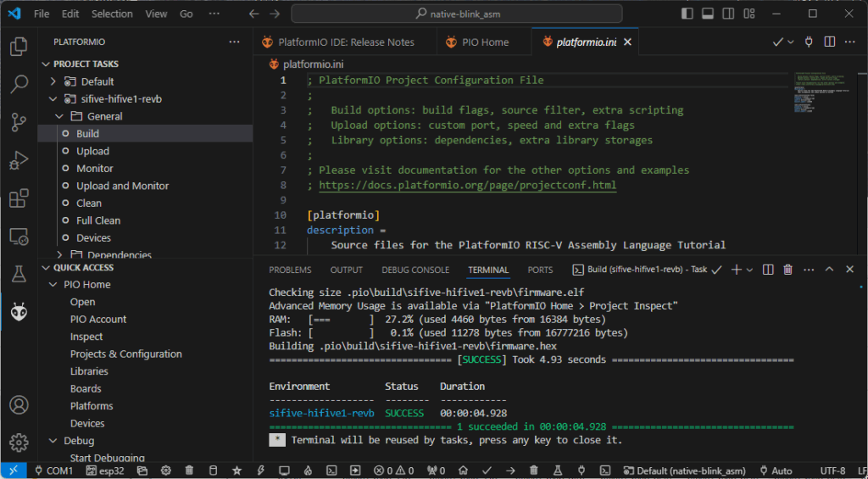Open the Search view in activity bar
Viewport: 868px width, 479px height.
[19, 84]
